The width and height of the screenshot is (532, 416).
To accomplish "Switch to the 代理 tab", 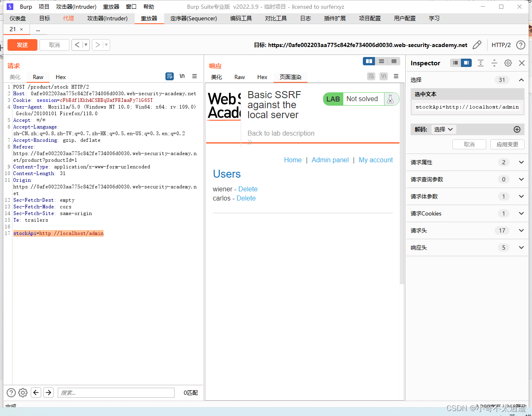I will pyautogui.click(x=69, y=18).
